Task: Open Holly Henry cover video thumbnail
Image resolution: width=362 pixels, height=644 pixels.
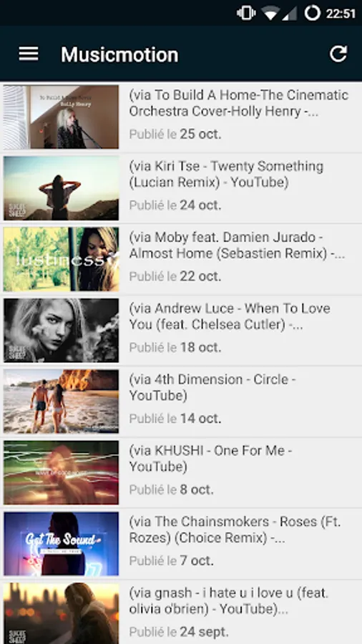Action: [x=61, y=117]
